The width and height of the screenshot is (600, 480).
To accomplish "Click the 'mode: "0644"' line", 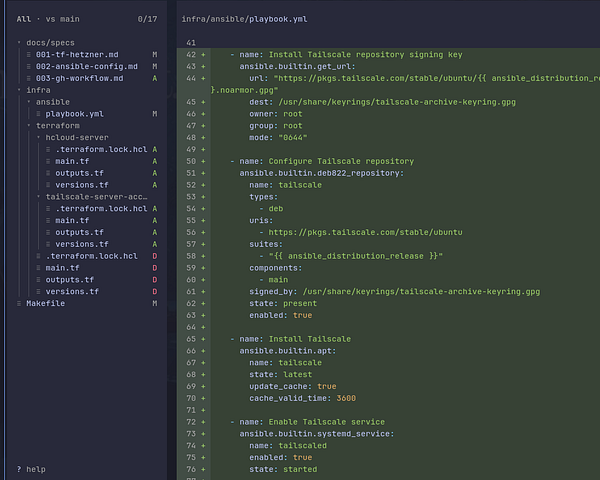I will point(278,137).
